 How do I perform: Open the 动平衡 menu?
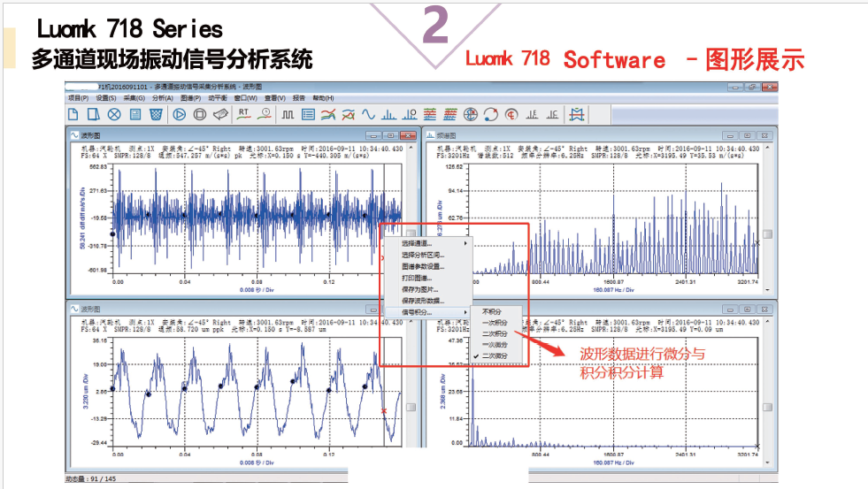[x=218, y=98]
